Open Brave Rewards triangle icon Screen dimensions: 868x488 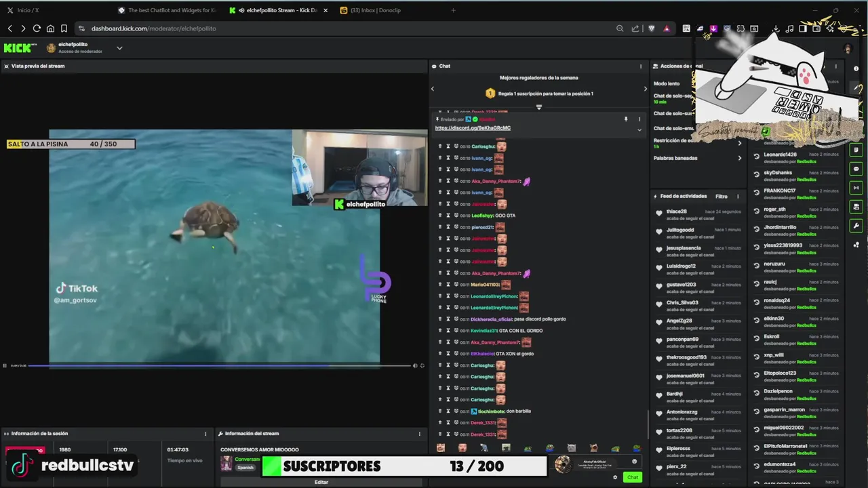click(x=667, y=28)
